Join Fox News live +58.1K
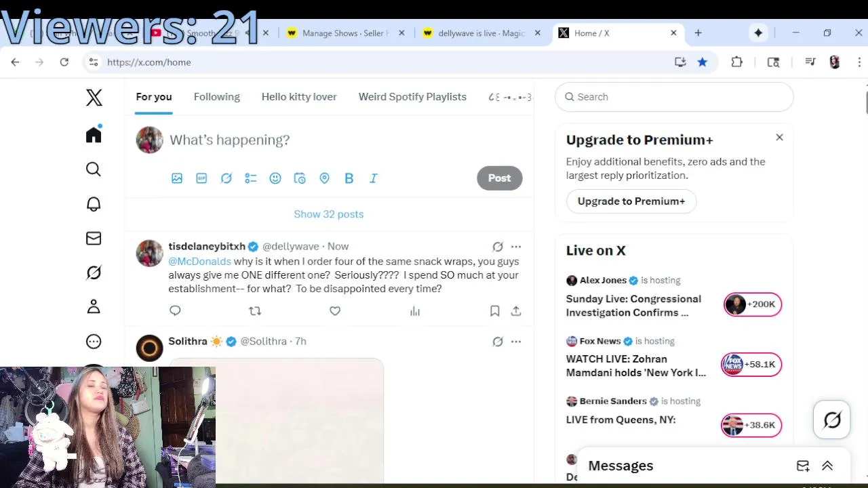868x488 pixels. [752, 365]
